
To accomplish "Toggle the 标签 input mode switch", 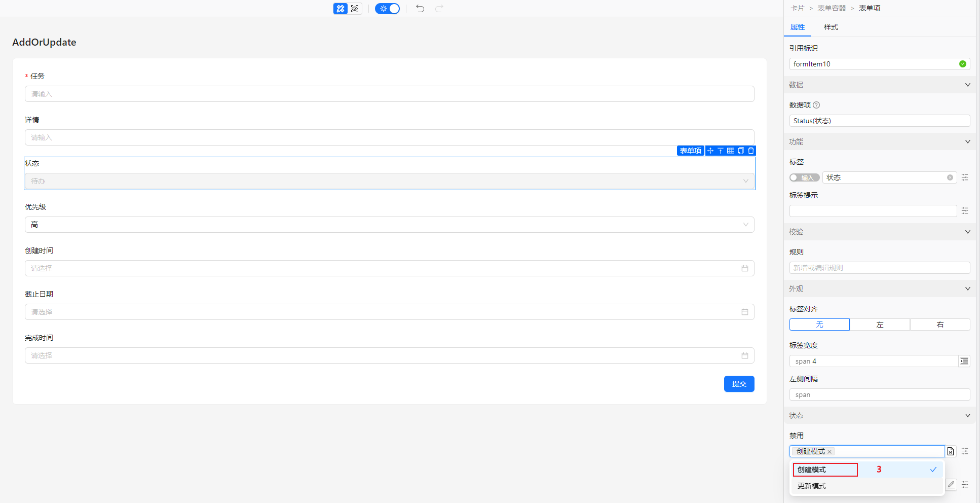I will (804, 177).
